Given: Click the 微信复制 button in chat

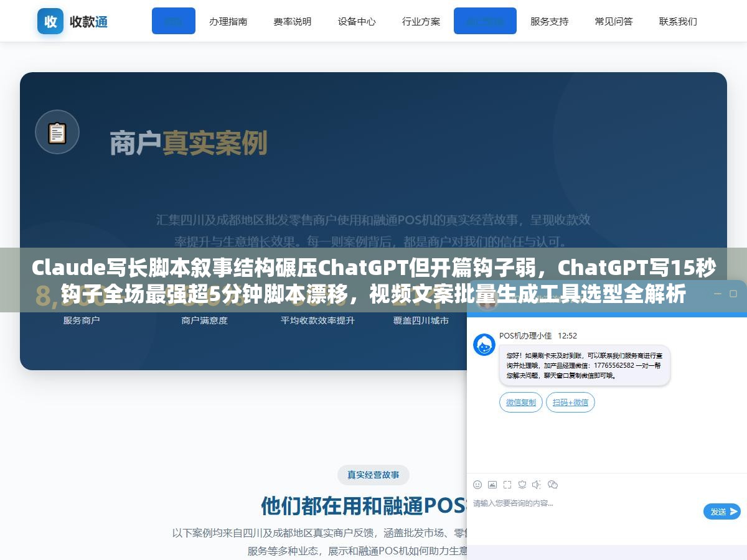Looking at the screenshot, I should coord(521,402).
